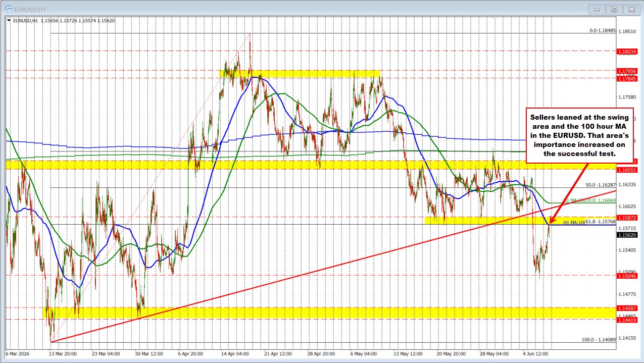This screenshot has height=363, width=644.
Task: Click the price scale value 1.15715
Action: [x=628, y=228]
